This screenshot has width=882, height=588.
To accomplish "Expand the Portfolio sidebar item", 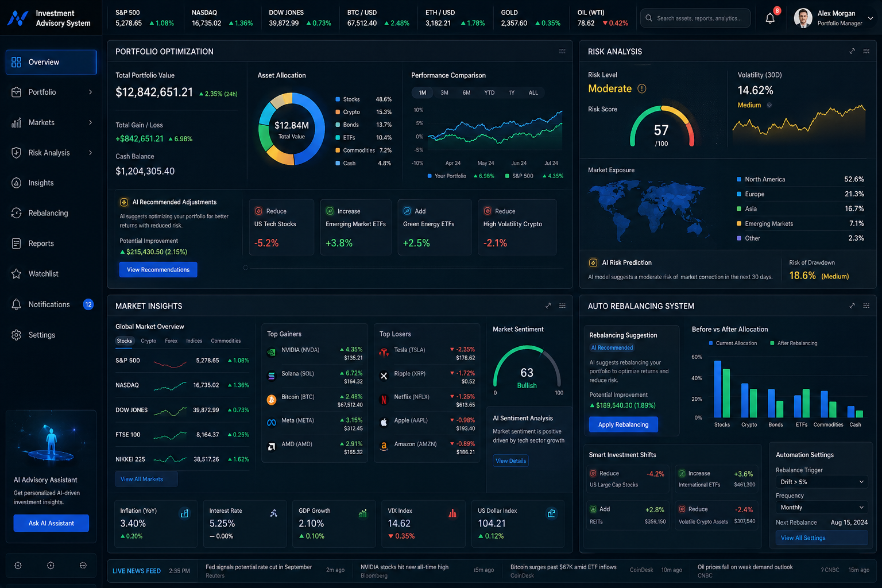I will pyautogui.click(x=90, y=92).
